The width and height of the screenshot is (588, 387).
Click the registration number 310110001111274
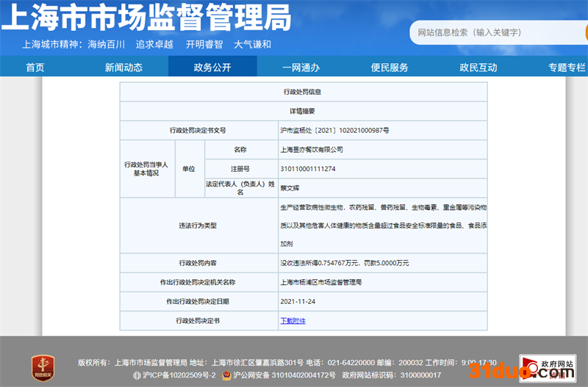point(308,169)
